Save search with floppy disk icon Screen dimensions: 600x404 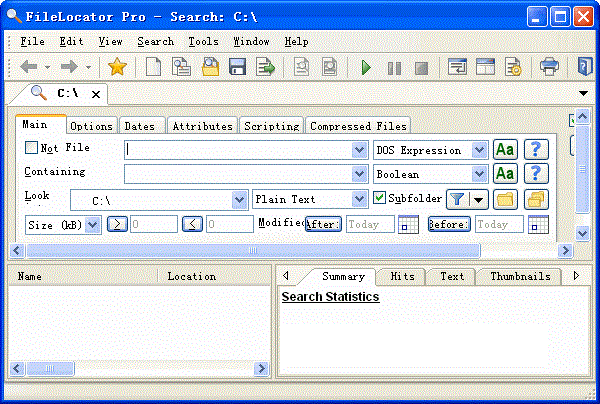tap(237, 67)
